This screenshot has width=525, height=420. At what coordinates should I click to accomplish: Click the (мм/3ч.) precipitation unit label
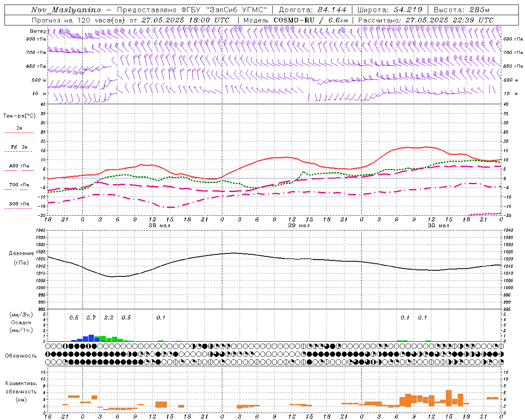point(21,315)
